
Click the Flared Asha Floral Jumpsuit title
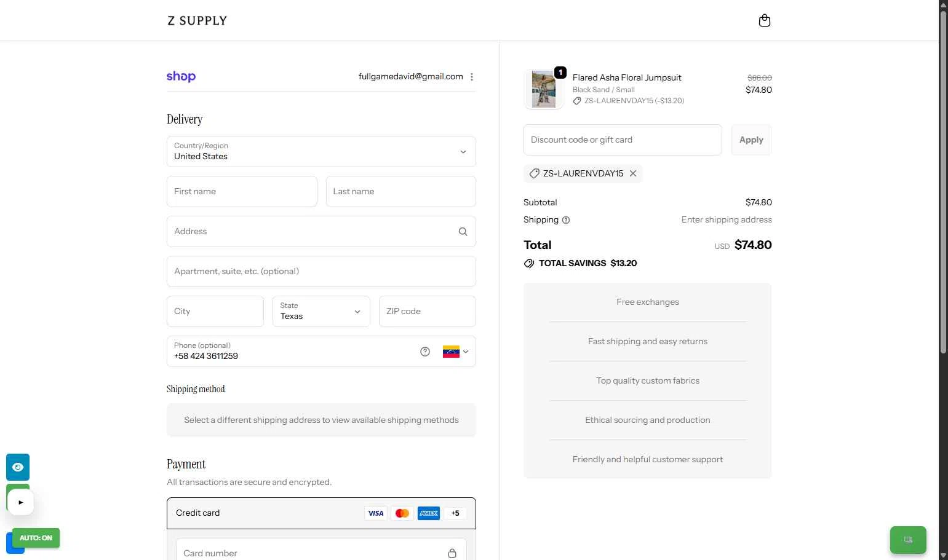point(627,77)
